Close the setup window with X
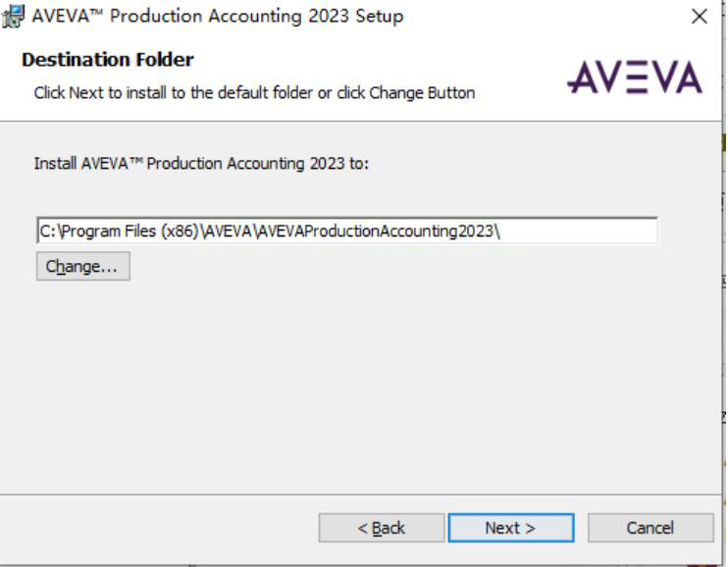Image resolution: width=728 pixels, height=567 pixels. coord(699,17)
